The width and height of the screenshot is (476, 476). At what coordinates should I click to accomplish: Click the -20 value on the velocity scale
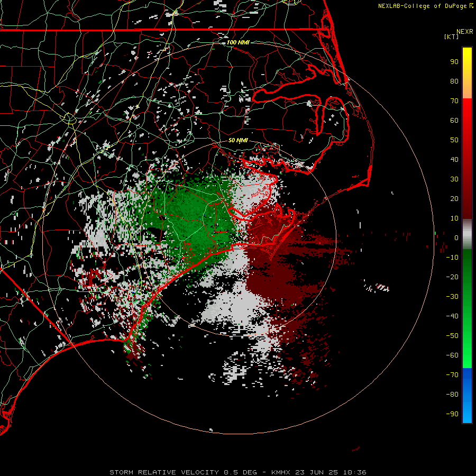(x=452, y=277)
